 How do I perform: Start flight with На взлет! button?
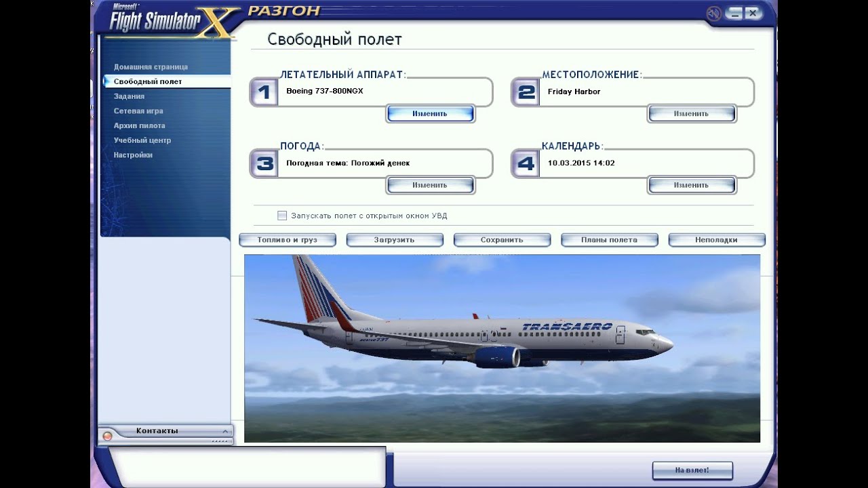692,470
